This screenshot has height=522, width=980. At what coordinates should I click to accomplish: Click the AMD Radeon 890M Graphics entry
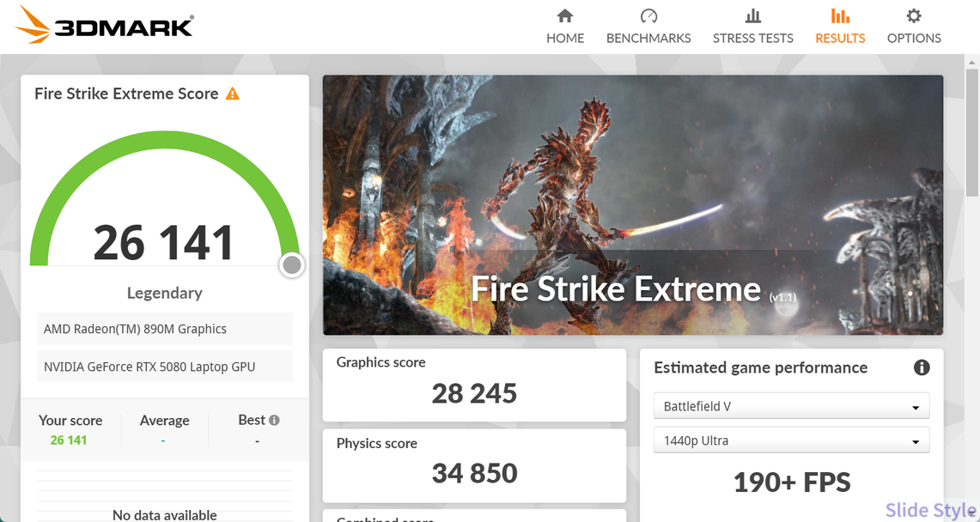(164, 329)
